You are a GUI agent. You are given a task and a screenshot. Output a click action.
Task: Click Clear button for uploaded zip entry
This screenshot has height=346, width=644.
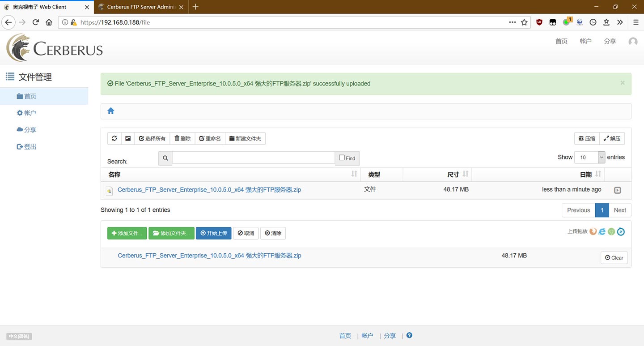(x=614, y=258)
